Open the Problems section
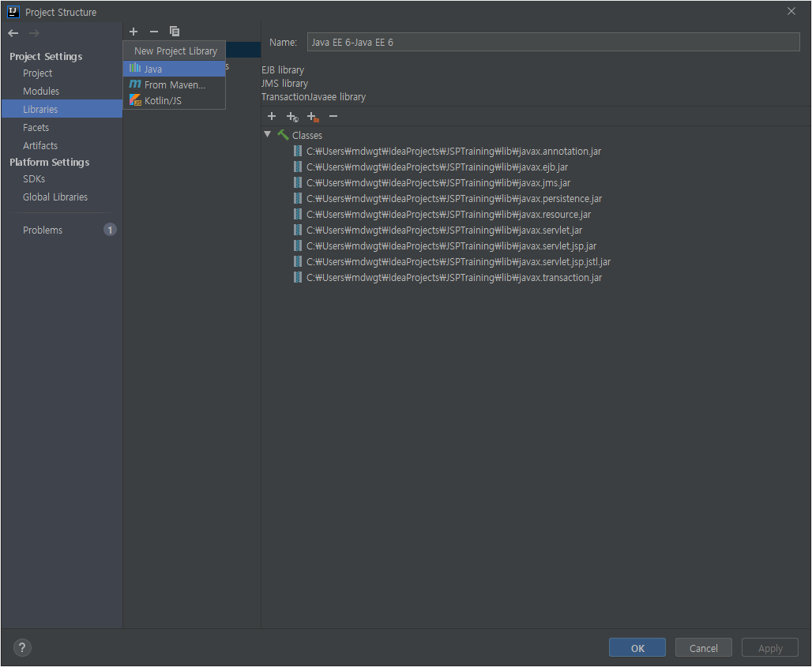812x667 pixels. [43, 230]
